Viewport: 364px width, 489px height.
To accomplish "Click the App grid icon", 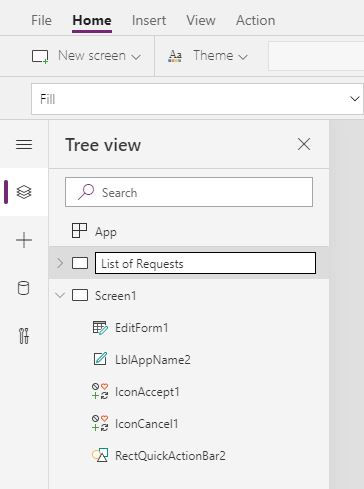I will click(79, 231).
